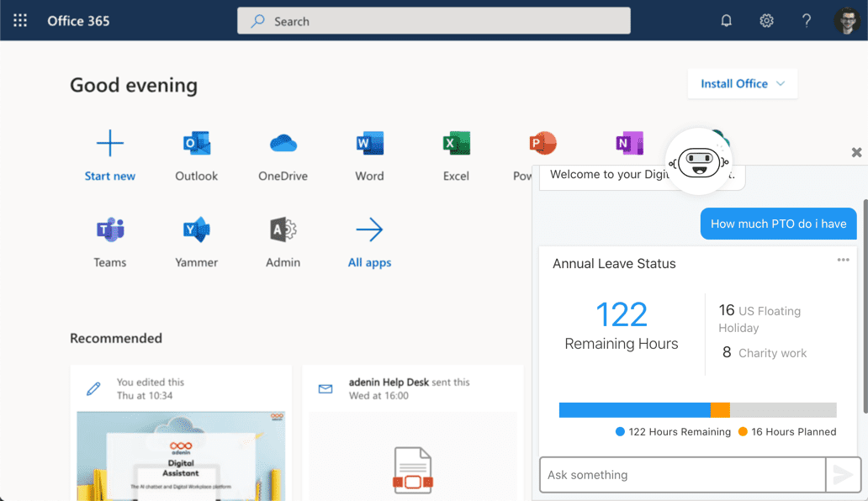Click the 'How much PTO do i have' message
Screen dimensions: 868x501
778,224
